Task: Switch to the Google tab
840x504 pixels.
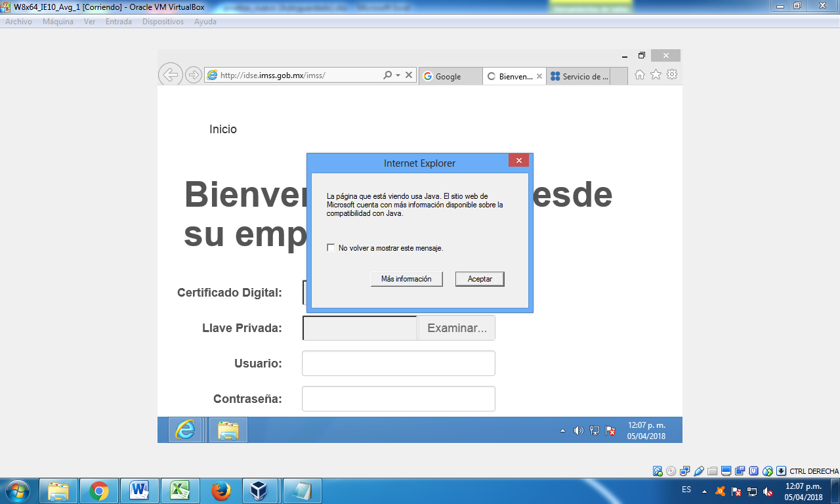Action: (448, 76)
